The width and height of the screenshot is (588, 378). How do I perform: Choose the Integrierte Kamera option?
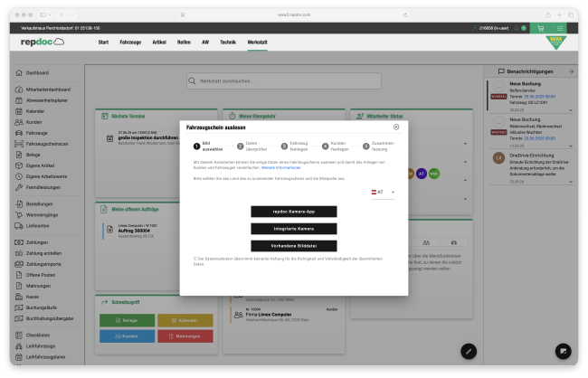pos(294,228)
